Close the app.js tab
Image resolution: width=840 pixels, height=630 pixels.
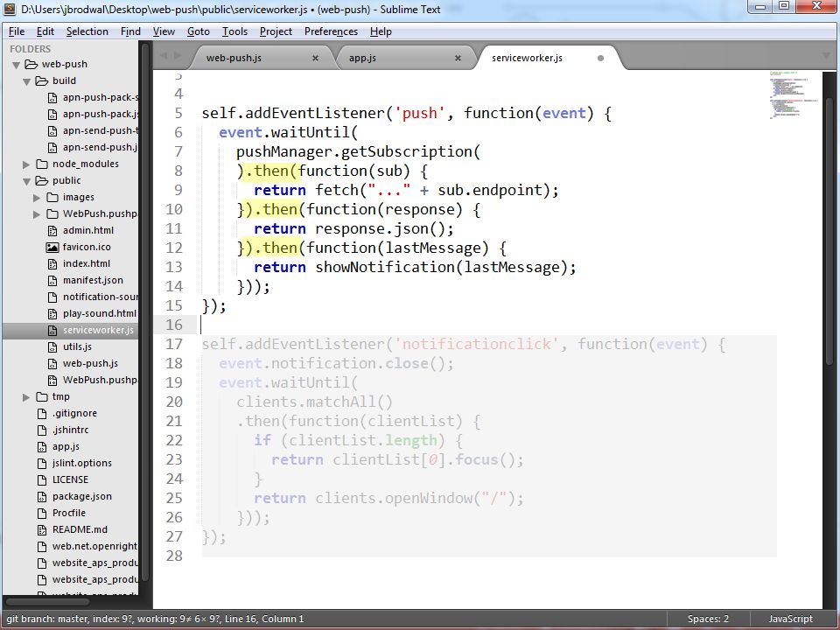(458, 58)
